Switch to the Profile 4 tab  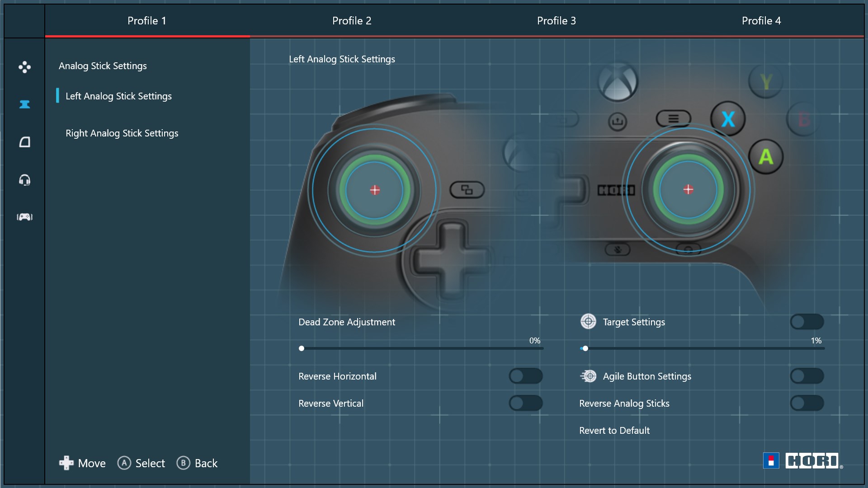point(761,21)
